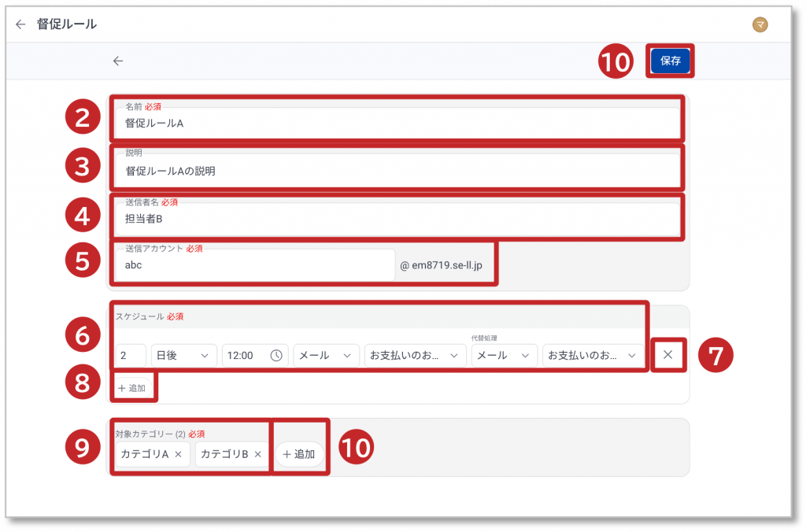
Task: Focus the 送信アカウント field containing abc
Action: 254,265
